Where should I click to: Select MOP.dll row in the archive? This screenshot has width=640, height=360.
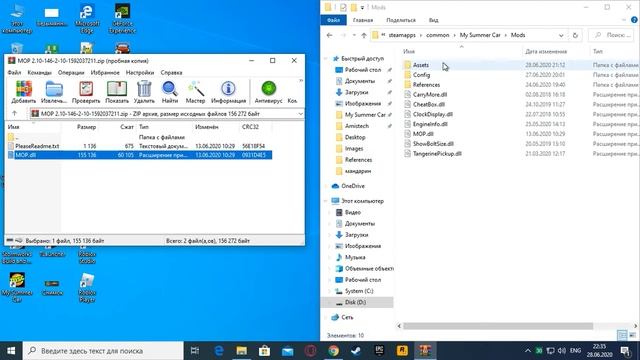pos(140,155)
